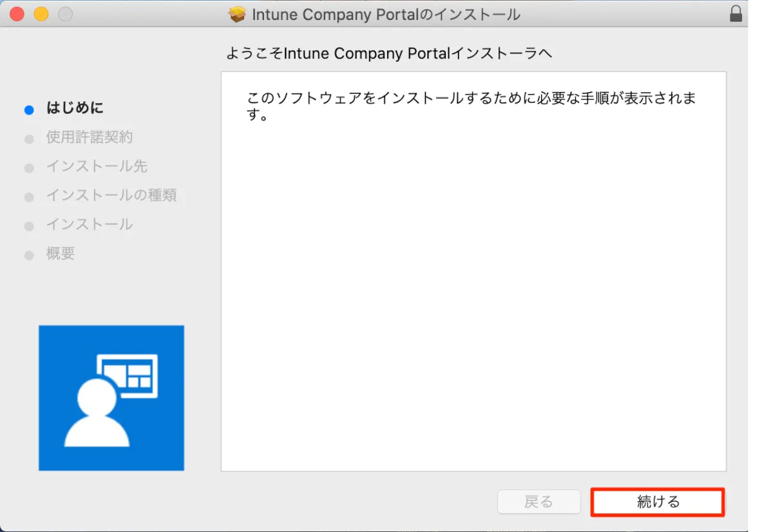The width and height of the screenshot is (773, 532).
Task: Select the インストール先 step
Action: pyautogui.click(x=97, y=166)
